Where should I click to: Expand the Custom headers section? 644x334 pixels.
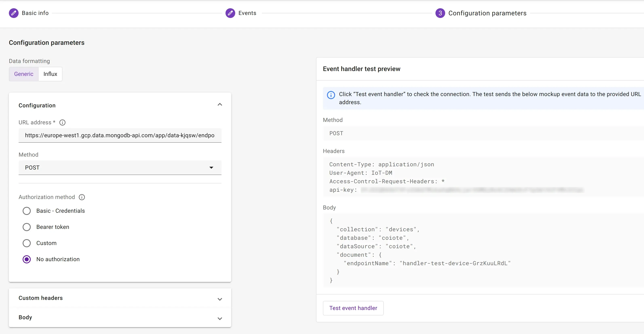pos(120,298)
